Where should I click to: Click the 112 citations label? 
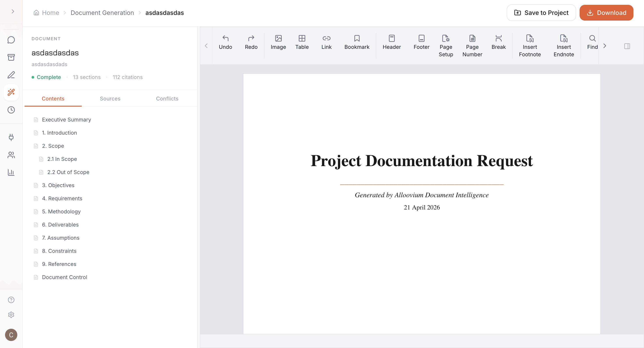(127, 77)
